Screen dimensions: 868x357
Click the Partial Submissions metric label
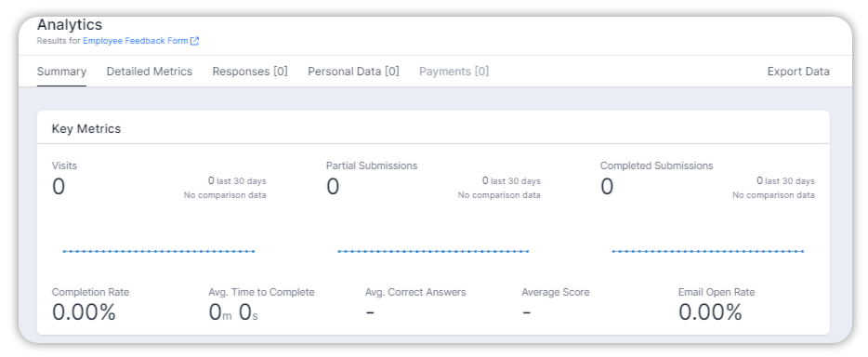pyautogui.click(x=372, y=165)
